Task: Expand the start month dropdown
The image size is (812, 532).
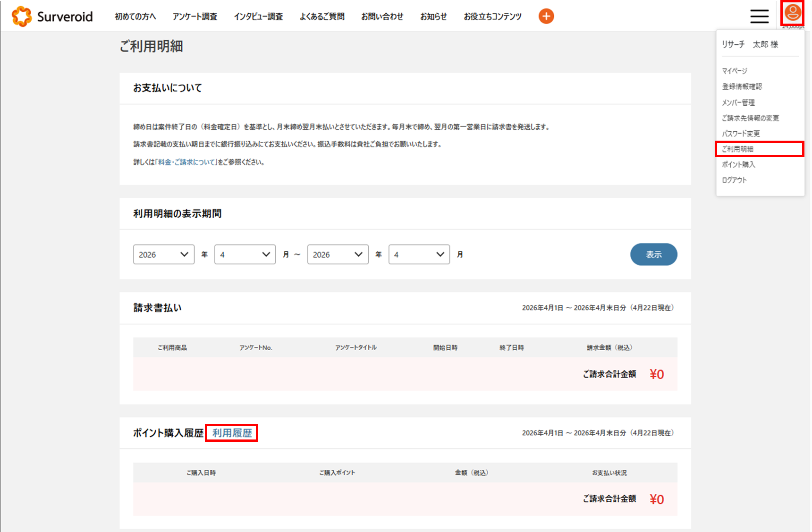Action: tap(245, 254)
